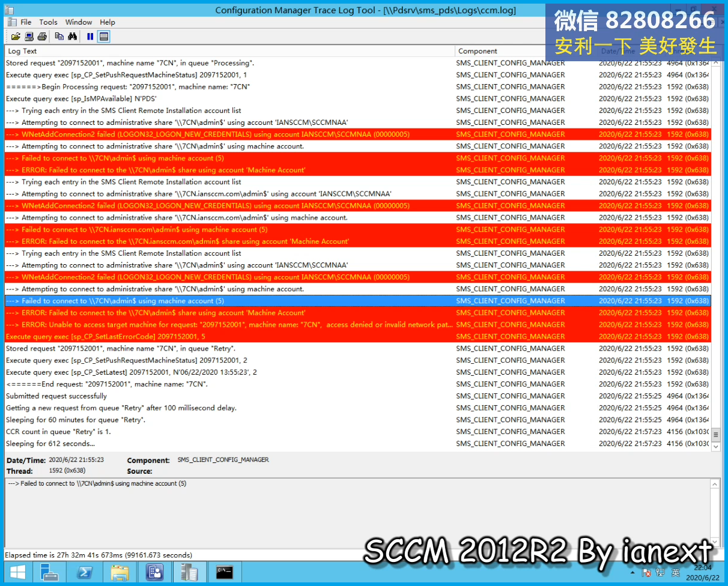
Task: Click the Open log file toolbar icon
Action: [x=16, y=37]
